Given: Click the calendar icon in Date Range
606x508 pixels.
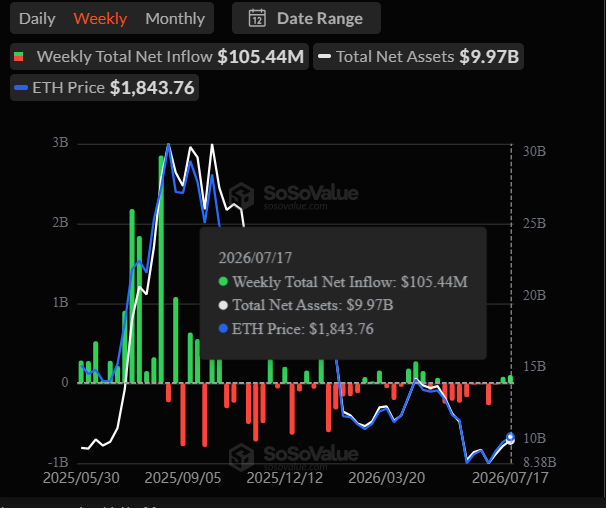Looking at the screenshot, I should 257,18.
